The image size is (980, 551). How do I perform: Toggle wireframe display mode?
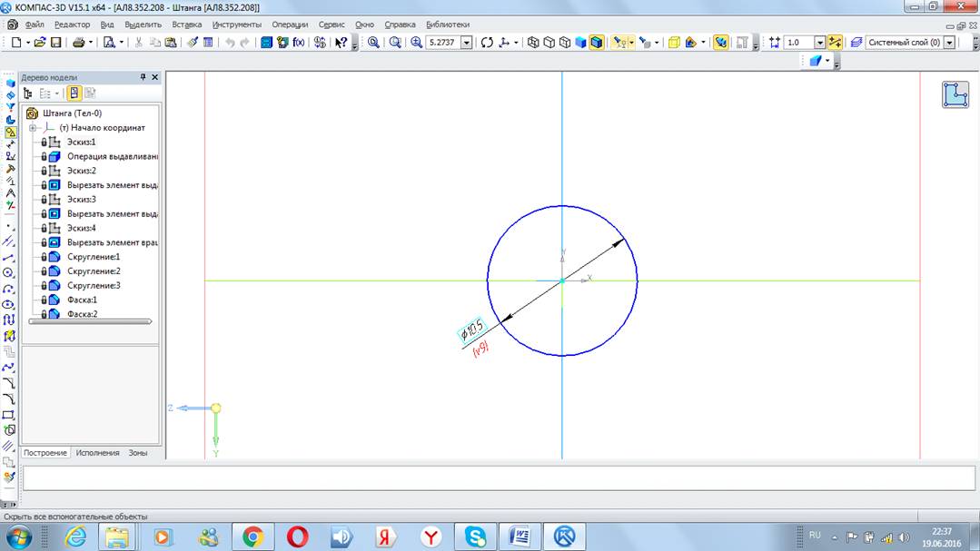click(533, 43)
